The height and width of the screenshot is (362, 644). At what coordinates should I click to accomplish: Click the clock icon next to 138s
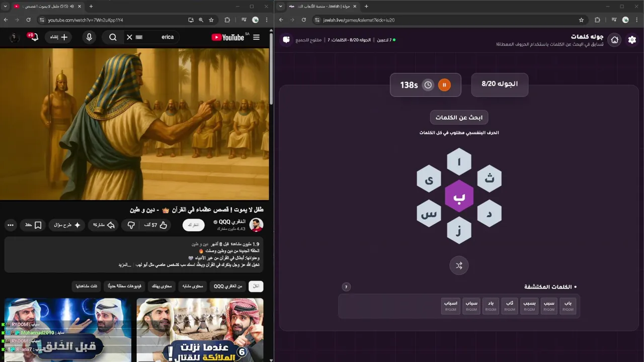point(428,85)
